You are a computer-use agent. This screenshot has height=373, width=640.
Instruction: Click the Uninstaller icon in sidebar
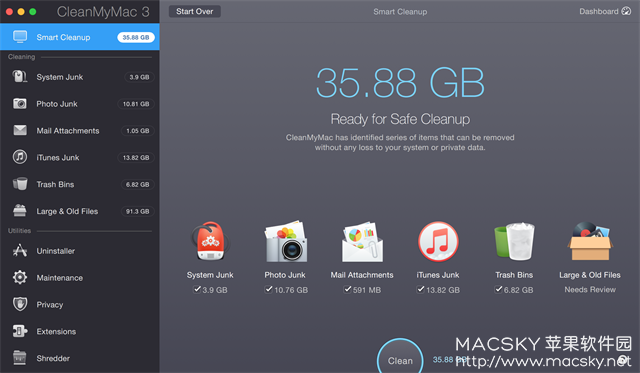click(20, 250)
